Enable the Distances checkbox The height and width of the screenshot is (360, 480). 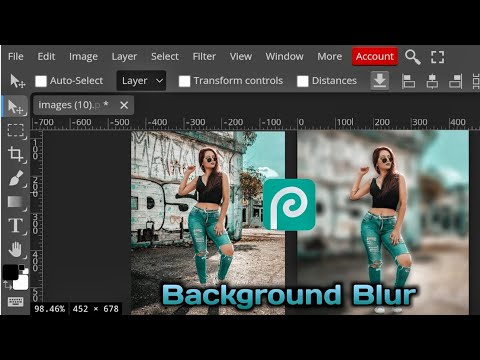coord(303,81)
